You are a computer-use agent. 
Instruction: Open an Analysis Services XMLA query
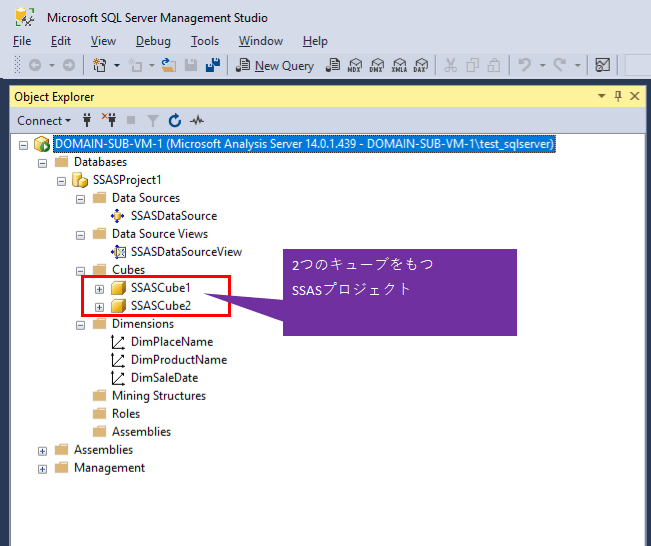click(398, 65)
